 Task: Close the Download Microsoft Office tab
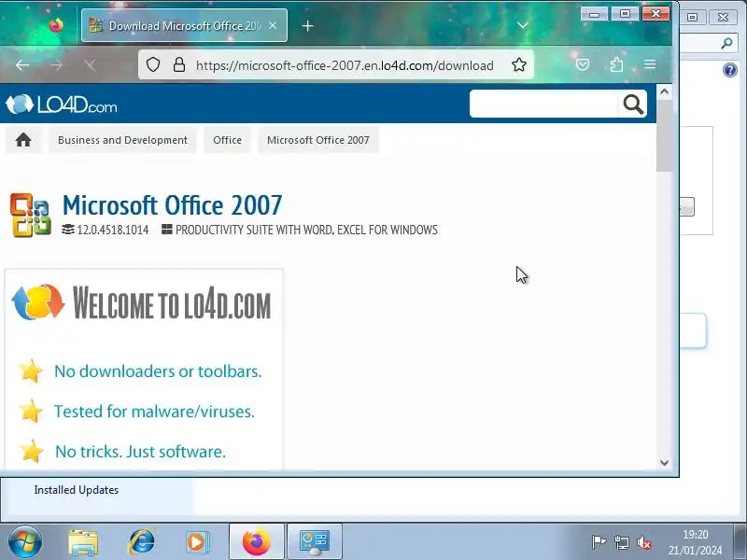click(273, 25)
